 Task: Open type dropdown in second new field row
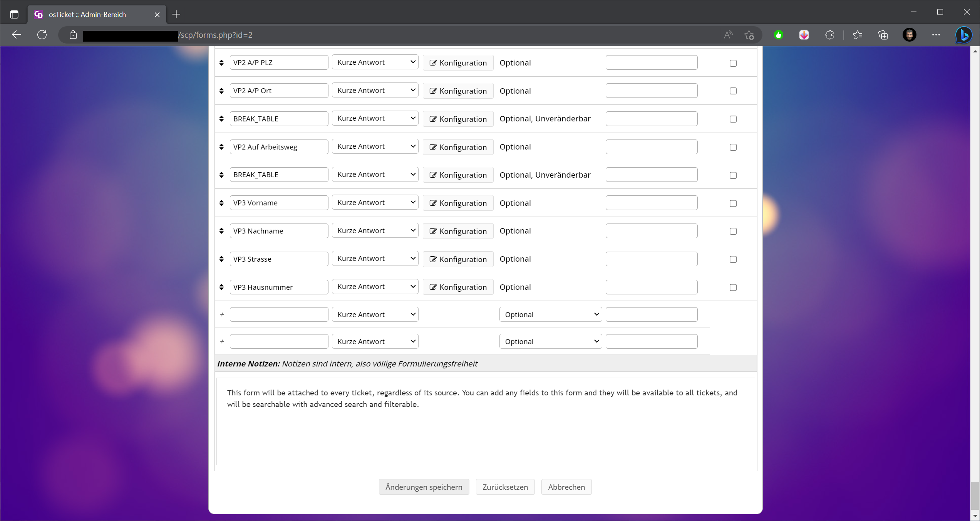coord(375,341)
